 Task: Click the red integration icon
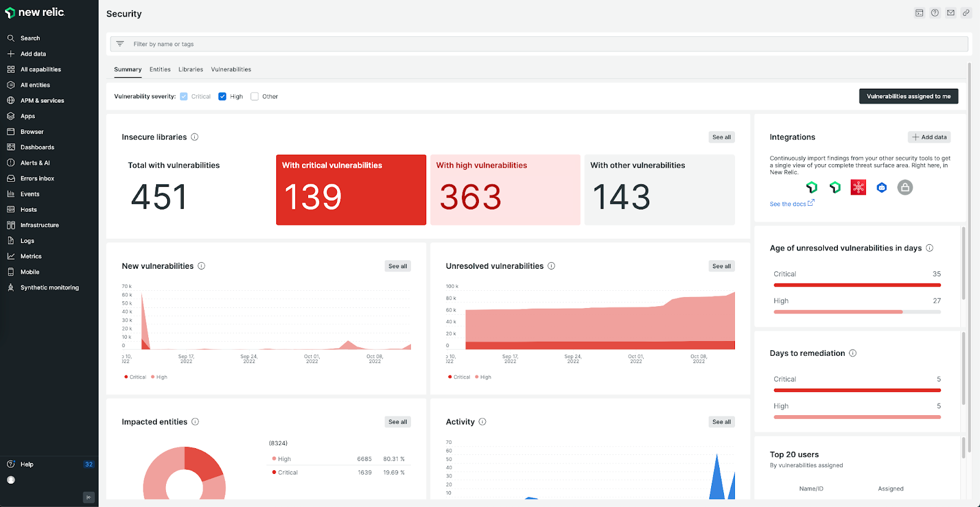(x=859, y=187)
